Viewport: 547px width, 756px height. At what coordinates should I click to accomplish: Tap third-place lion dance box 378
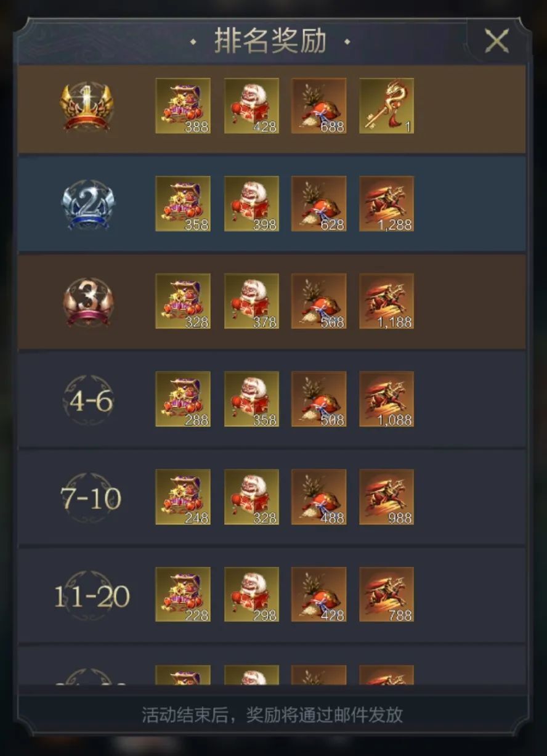[251, 301]
